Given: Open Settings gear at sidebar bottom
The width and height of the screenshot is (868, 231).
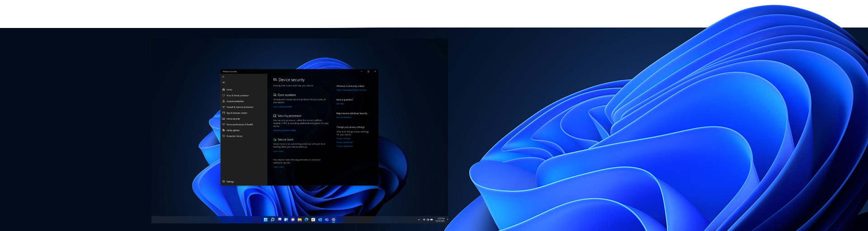Looking at the screenshot, I should tap(223, 182).
